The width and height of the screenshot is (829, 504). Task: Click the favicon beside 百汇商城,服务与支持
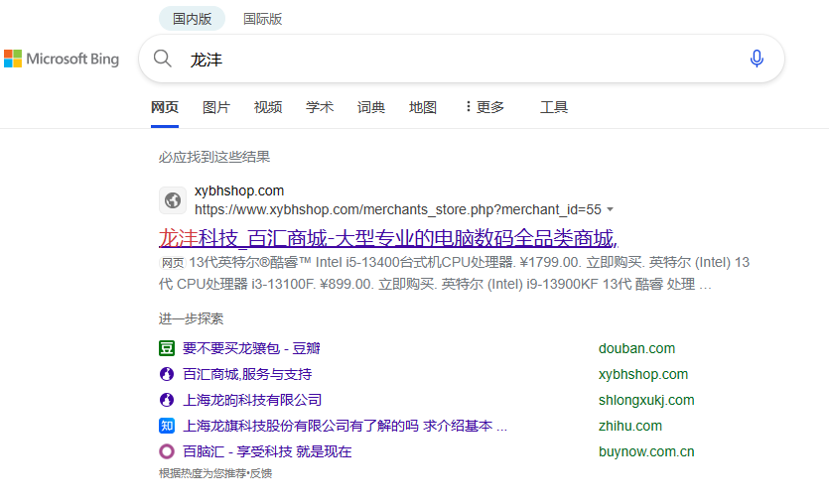point(167,374)
